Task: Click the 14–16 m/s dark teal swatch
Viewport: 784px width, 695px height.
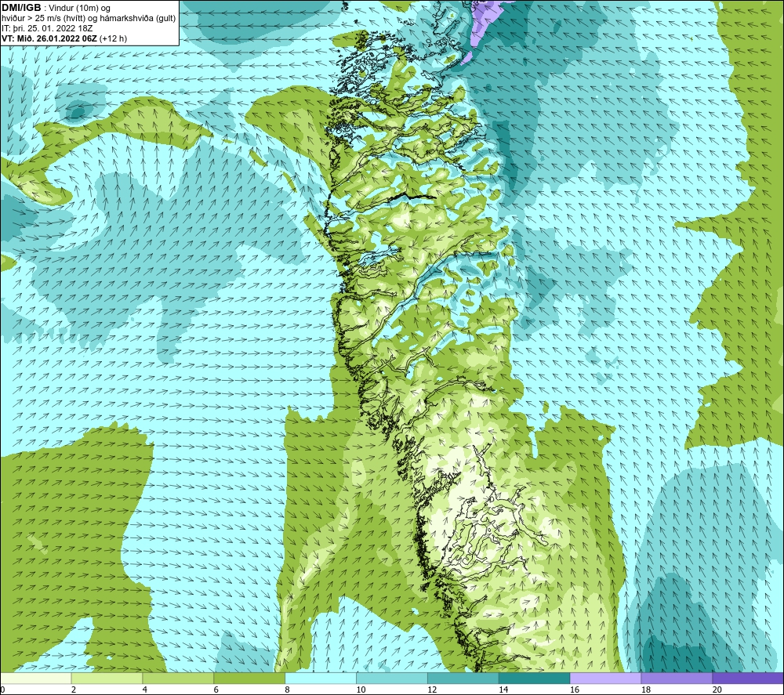Action: pos(535,678)
